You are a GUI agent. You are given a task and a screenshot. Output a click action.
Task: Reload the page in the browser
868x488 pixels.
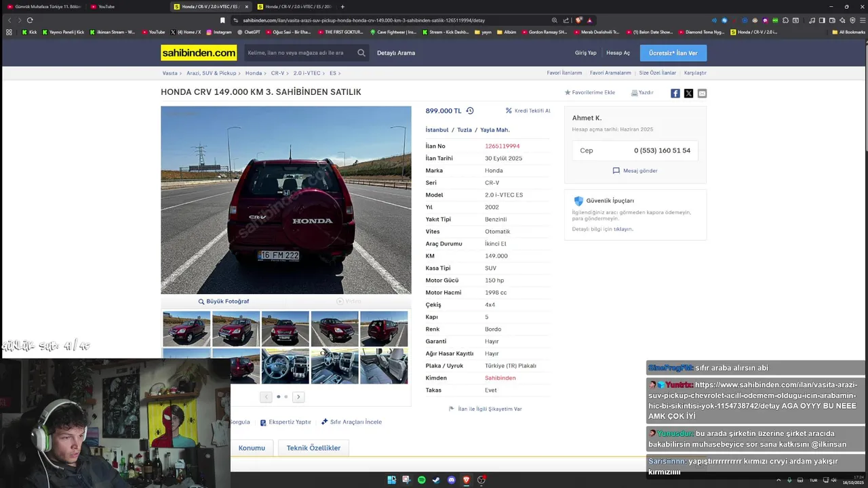coord(30,20)
